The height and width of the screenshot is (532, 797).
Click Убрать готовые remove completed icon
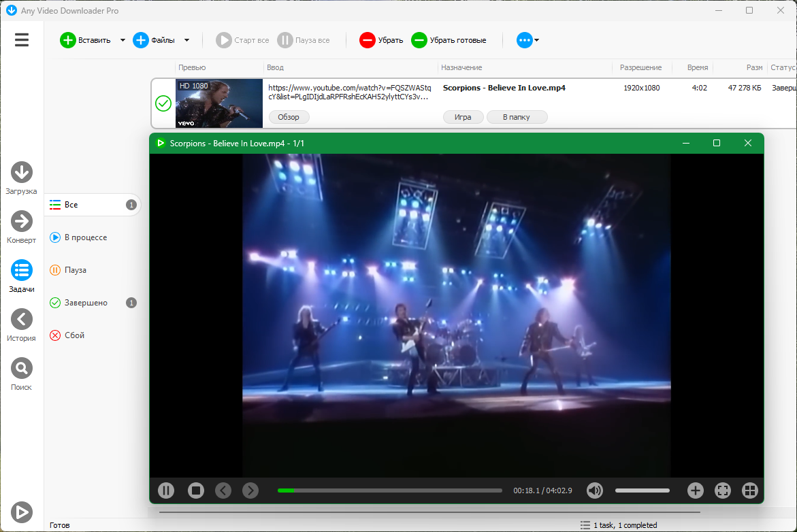[x=419, y=40]
